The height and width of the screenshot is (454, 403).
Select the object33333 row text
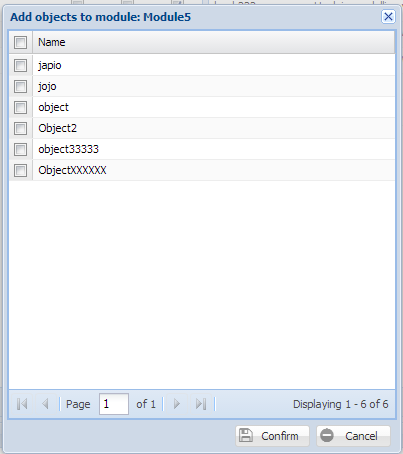click(x=69, y=149)
